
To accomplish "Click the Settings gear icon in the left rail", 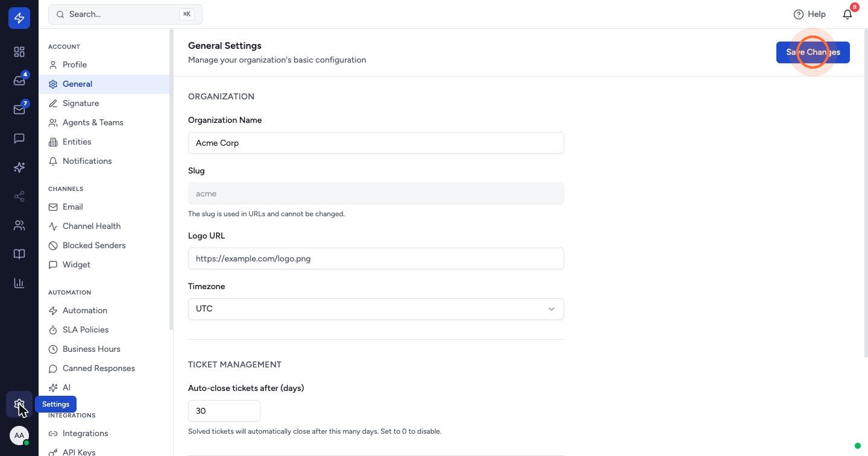I will [x=19, y=404].
